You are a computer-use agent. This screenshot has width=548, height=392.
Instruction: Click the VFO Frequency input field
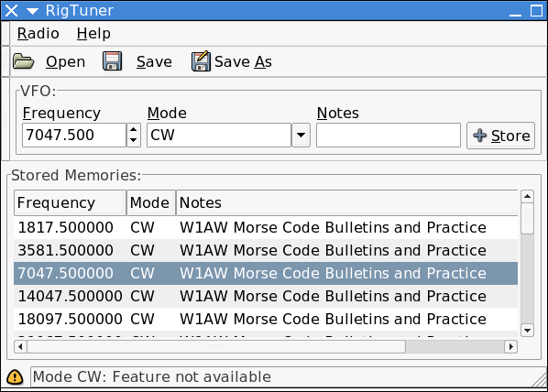74,135
